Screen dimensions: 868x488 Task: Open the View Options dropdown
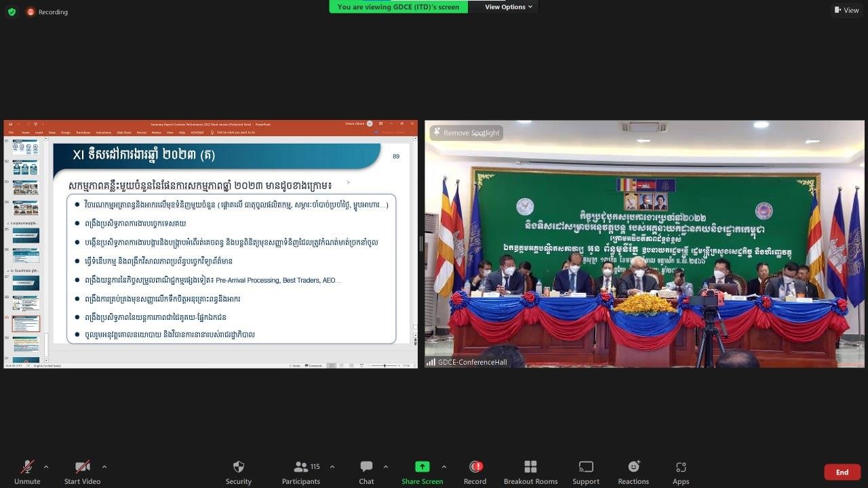click(508, 7)
